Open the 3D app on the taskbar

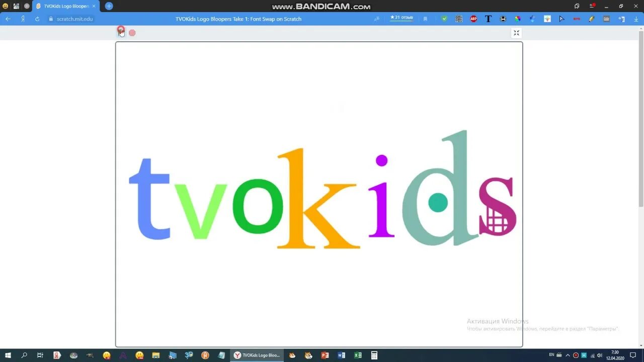[x=189, y=355]
